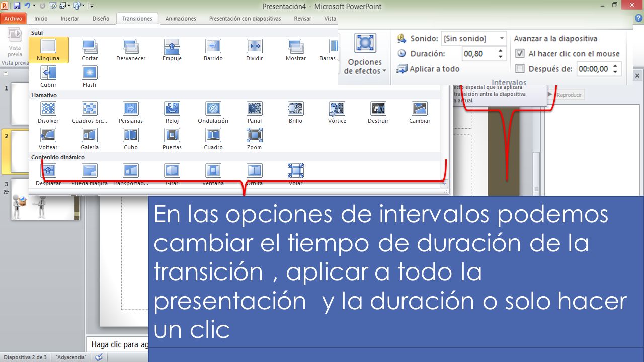The image size is (644, 362).
Task: Open the Diseño tab
Action: tap(101, 19)
